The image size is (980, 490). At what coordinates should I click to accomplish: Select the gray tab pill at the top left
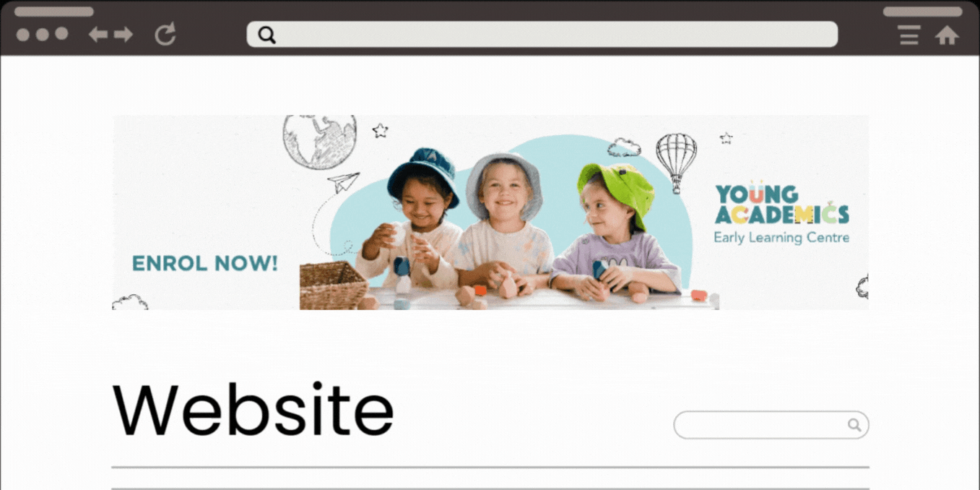point(54,12)
